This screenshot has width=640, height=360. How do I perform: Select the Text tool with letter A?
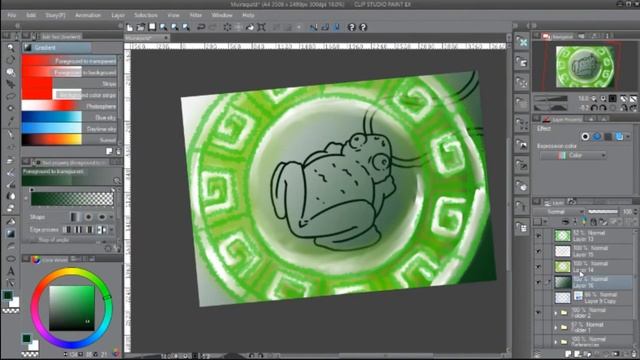[11, 271]
